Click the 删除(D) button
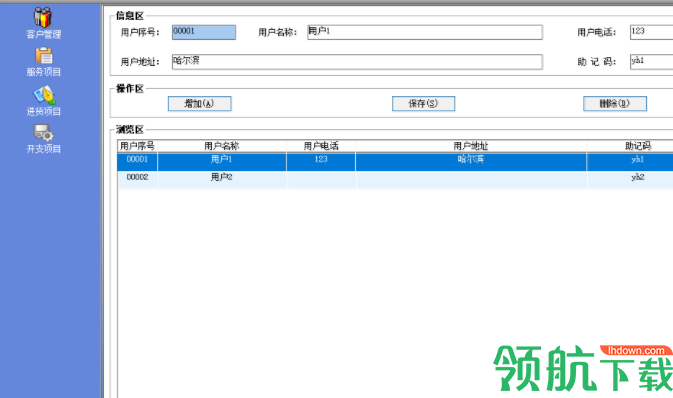The image size is (673, 398). coord(615,103)
